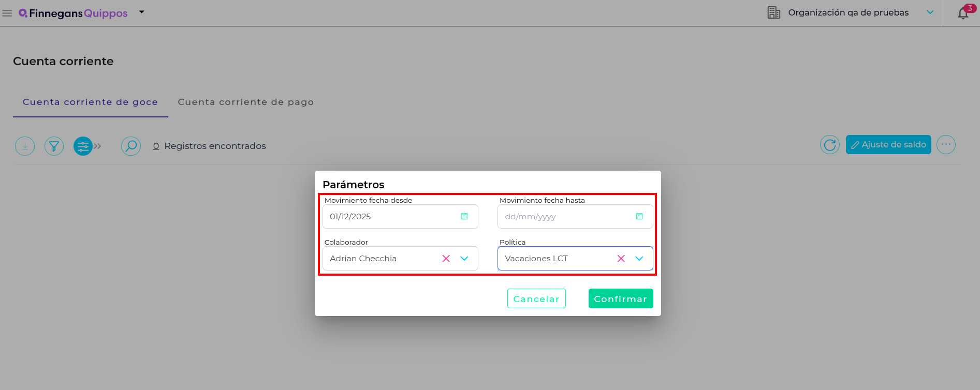980x390 pixels.
Task: Click the download records icon
Action: tap(25, 146)
